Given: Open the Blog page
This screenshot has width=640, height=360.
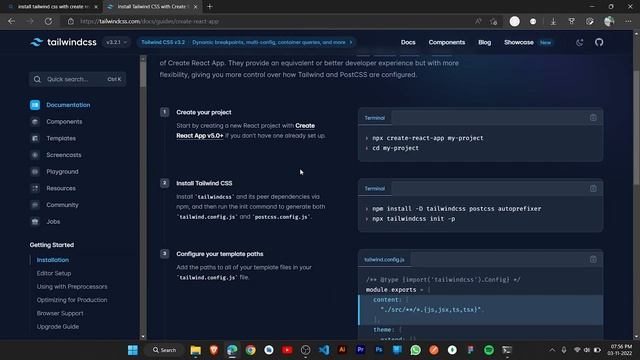Looking at the screenshot, I should [484, 42].
